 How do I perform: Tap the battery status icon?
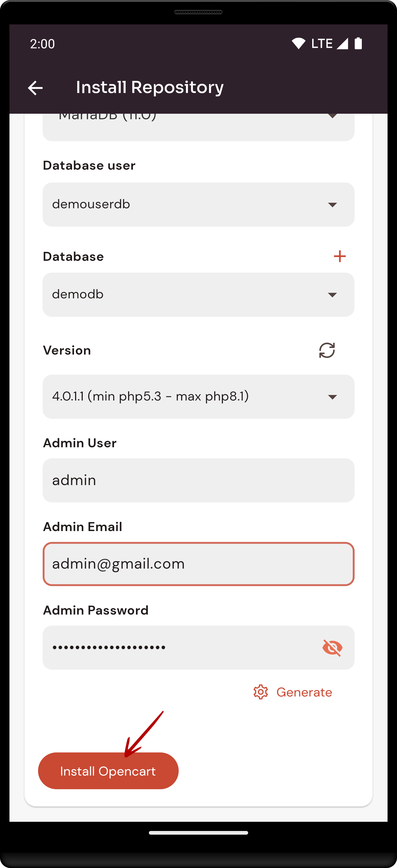pos(358,44)
